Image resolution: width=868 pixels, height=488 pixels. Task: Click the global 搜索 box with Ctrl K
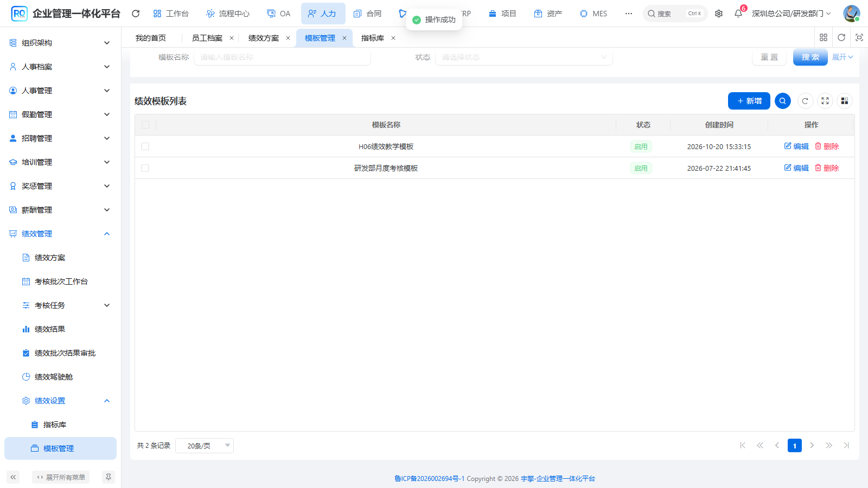coord(675,14)
